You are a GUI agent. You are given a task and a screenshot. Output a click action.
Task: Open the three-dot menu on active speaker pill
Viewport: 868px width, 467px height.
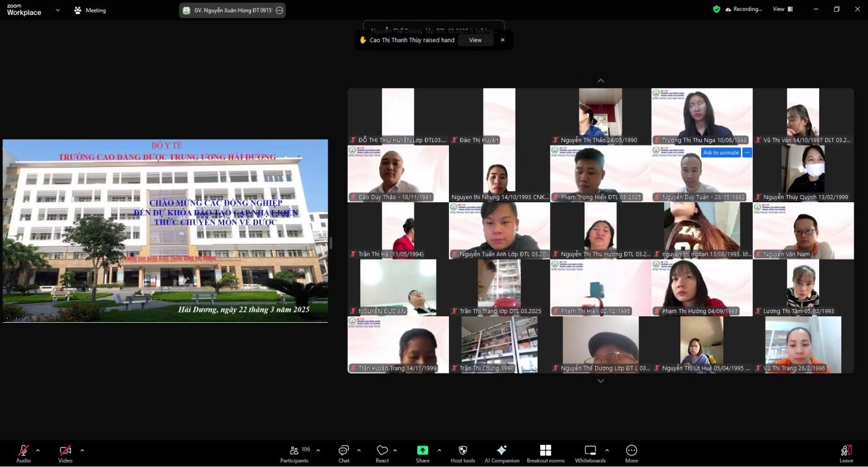[280, 10]
